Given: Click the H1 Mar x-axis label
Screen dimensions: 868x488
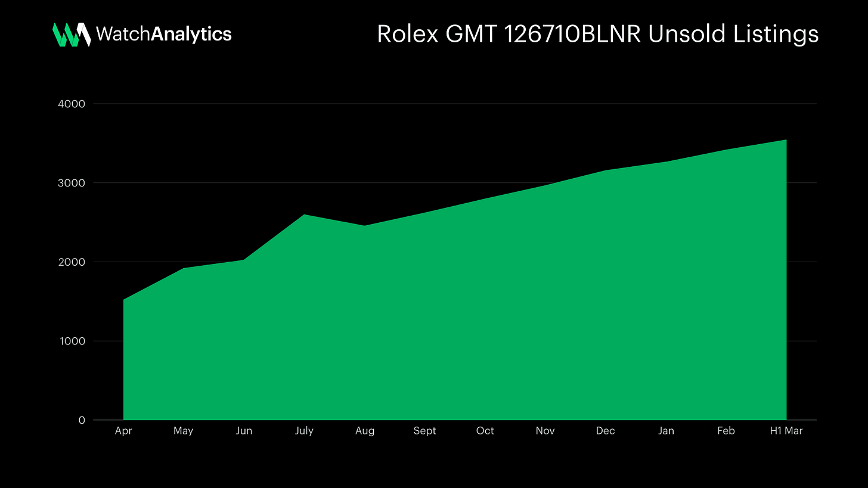Looking at the screenshot, I should point(786,431).
